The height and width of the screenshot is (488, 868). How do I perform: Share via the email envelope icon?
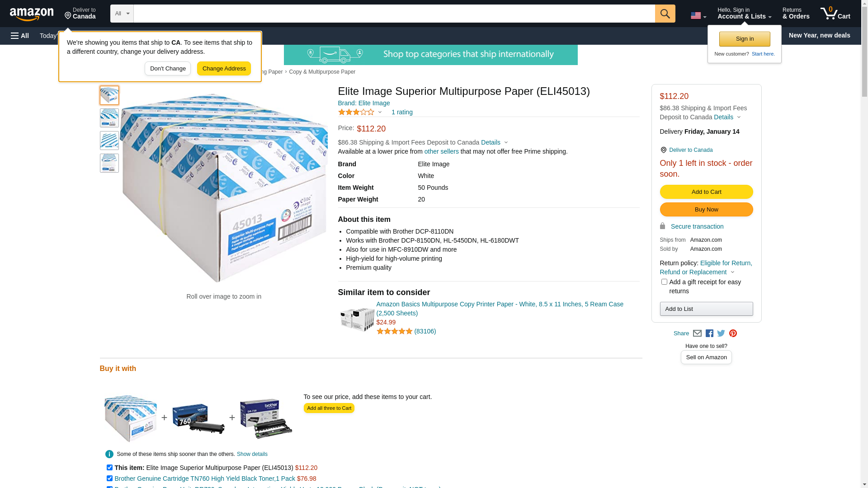pos(697,333)
